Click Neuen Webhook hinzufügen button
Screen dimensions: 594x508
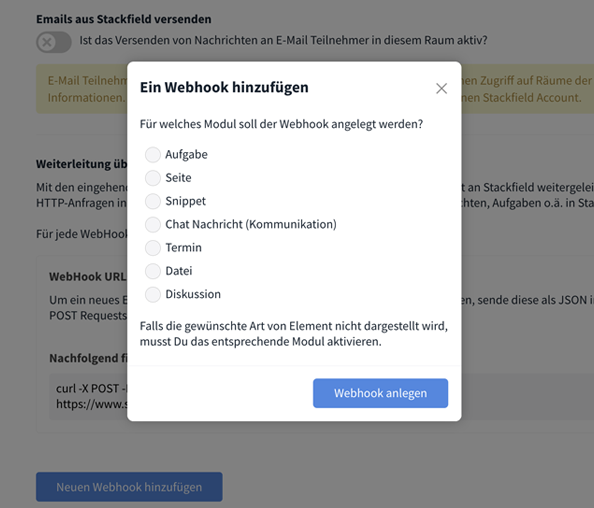point(129,487)
